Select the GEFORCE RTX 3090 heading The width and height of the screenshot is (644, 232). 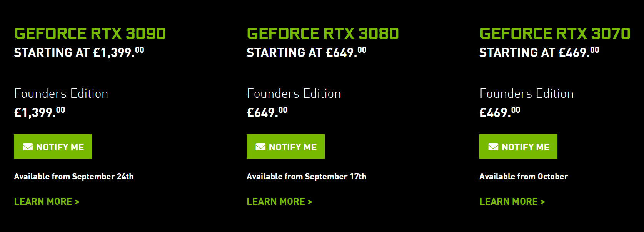tap(90, 34)
